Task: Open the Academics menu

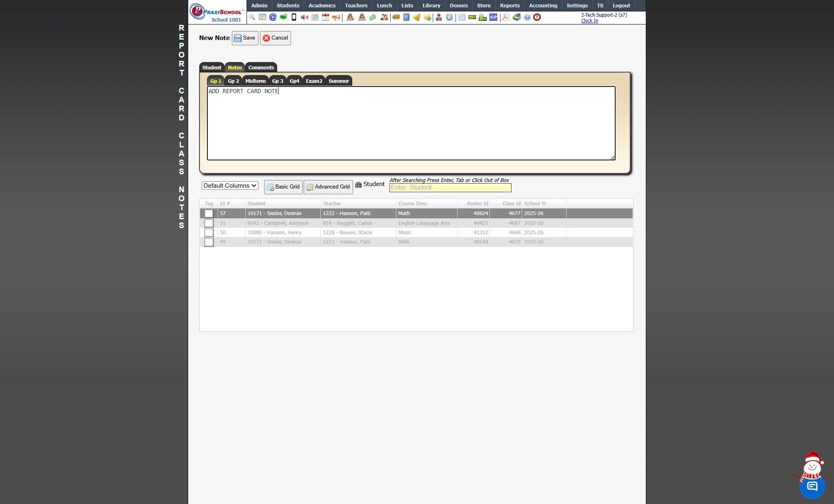Action: tap(322, 5)
